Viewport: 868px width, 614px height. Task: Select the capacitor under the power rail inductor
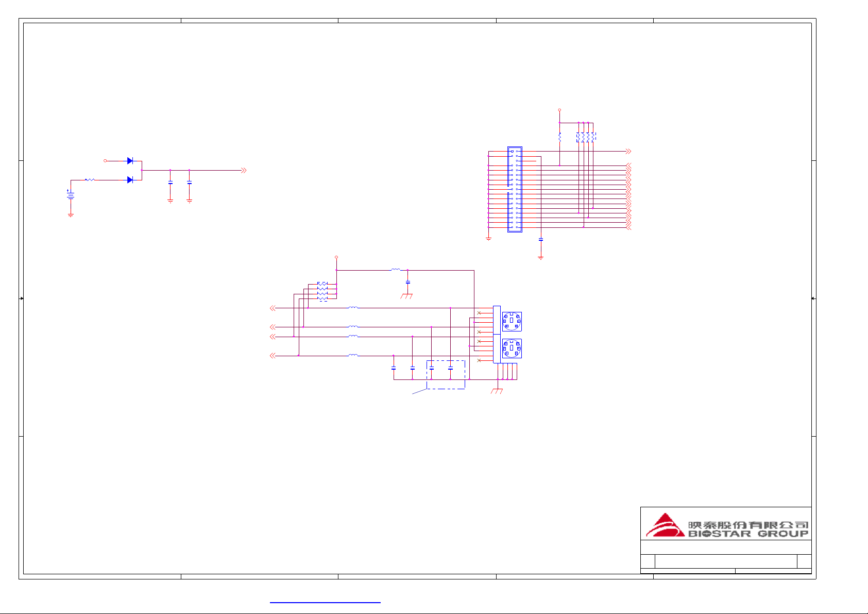(408, 283)
